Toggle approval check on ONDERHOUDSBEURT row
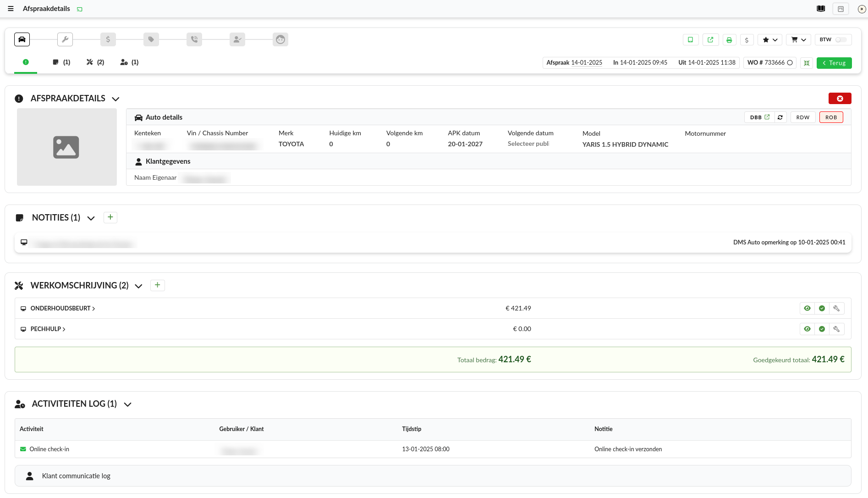This screenshot has width=868, height=498. (x=822, y=309)
